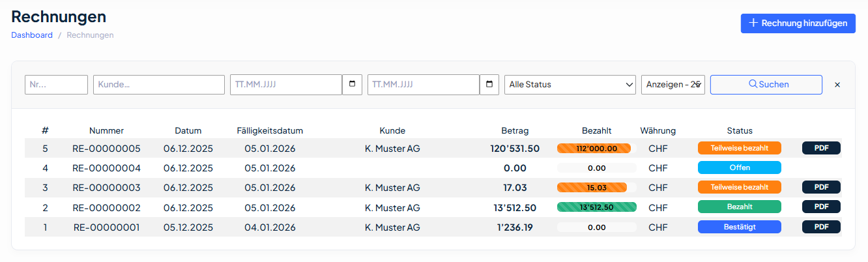Expand the Alle Status dropdown

click(570, 85)
